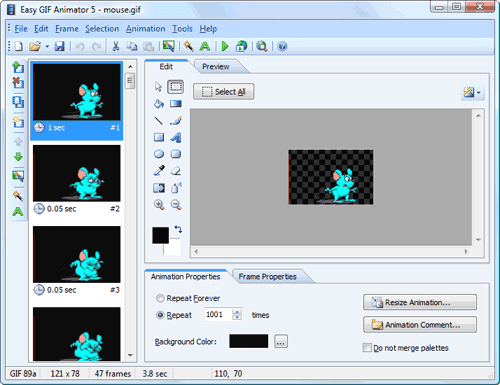The height and width of the screenshot is (385, 500).
Task: Click the Resize Animation button
Action: click(420, 302)
